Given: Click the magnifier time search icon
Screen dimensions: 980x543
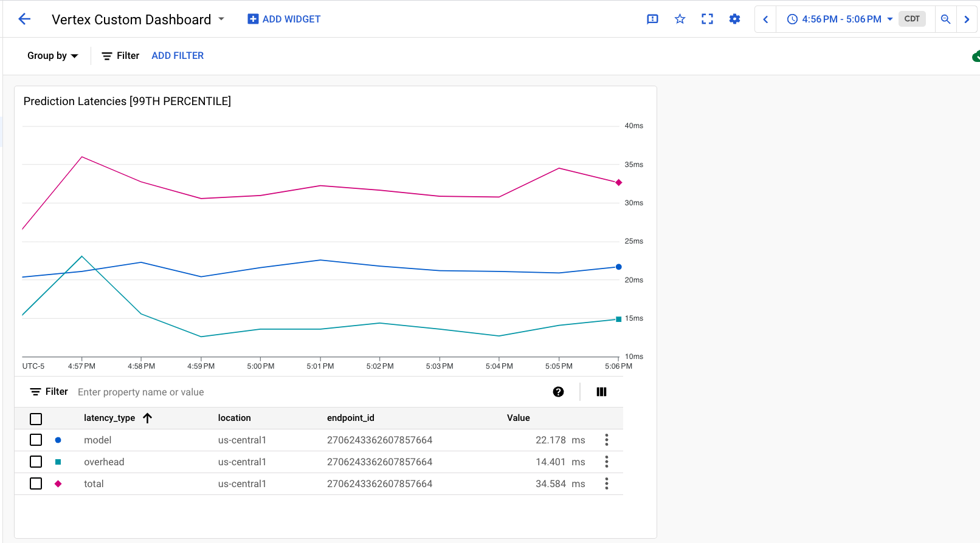Looking at the screenshot, I should [945, 19].
